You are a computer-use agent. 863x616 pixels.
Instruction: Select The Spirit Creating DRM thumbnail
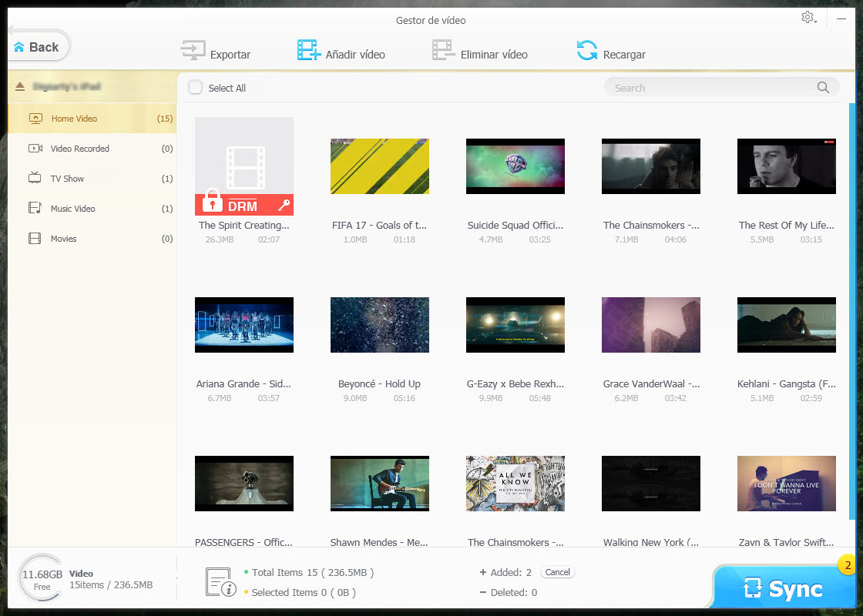click(x=243, y=166)
